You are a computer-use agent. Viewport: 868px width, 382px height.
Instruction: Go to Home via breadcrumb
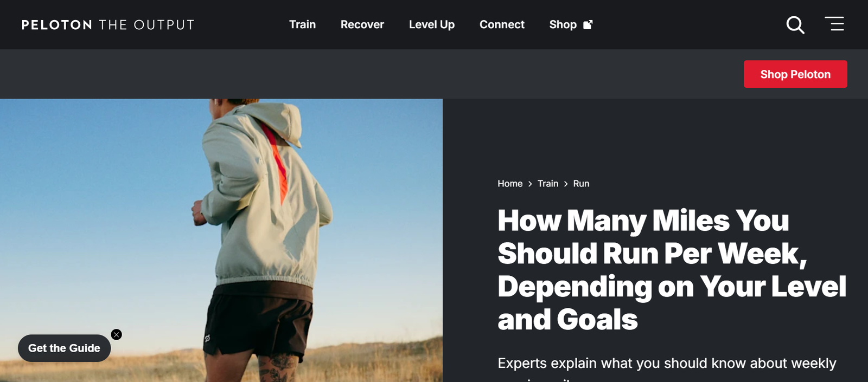coord(510,184)
